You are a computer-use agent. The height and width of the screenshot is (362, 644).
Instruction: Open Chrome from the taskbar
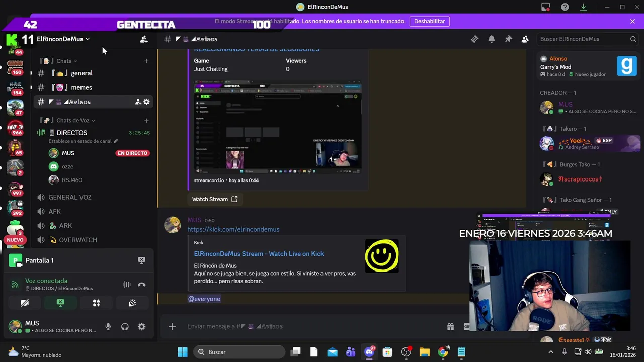443,352
